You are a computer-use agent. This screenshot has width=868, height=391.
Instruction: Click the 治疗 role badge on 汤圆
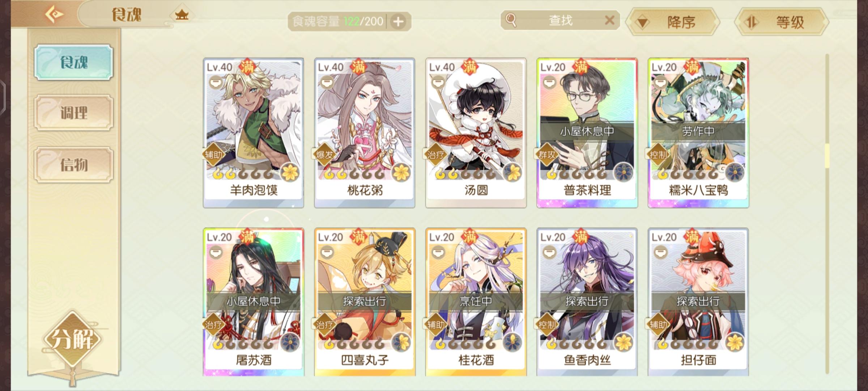(436, 155)
